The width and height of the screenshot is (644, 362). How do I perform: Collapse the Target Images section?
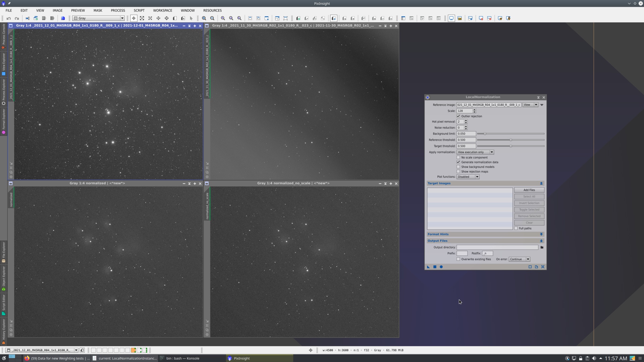click(x=541, y=184)
